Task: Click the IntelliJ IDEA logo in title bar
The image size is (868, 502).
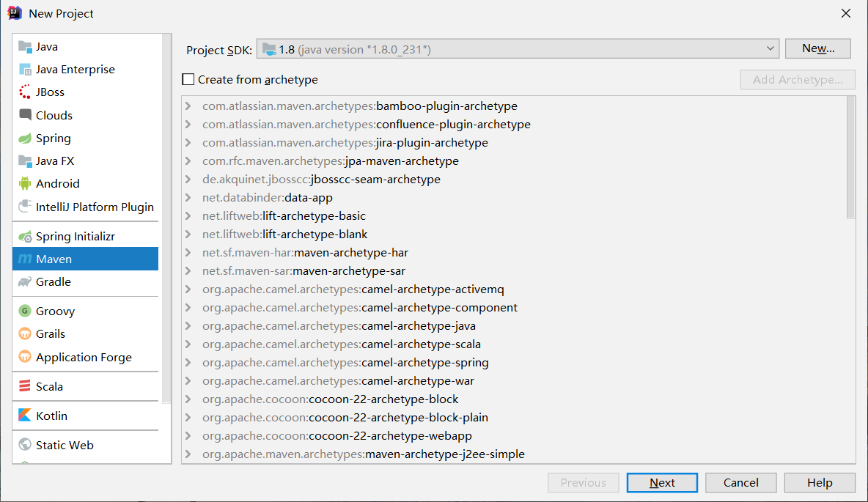Action: pyautogui.click(x=15, y=12)
